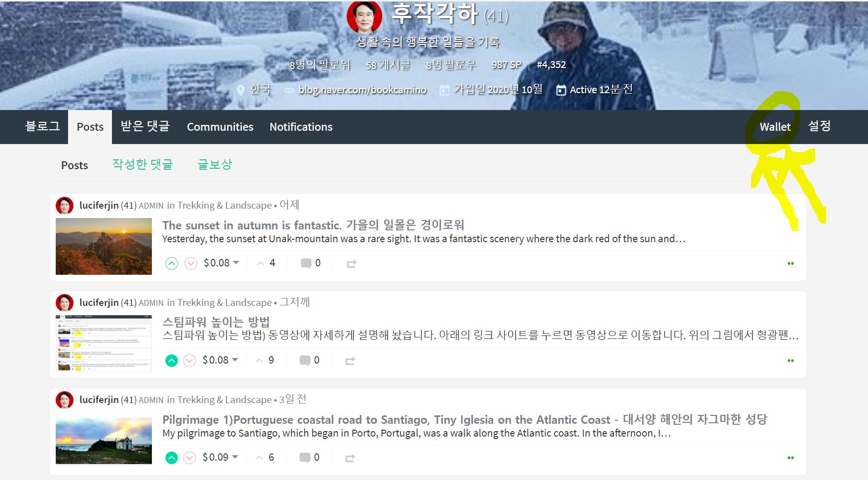This screenshot has width=868, height=480.
Task: Toggle upvote on the 스팀파워 높이는 방법 post
Action: 171,361
